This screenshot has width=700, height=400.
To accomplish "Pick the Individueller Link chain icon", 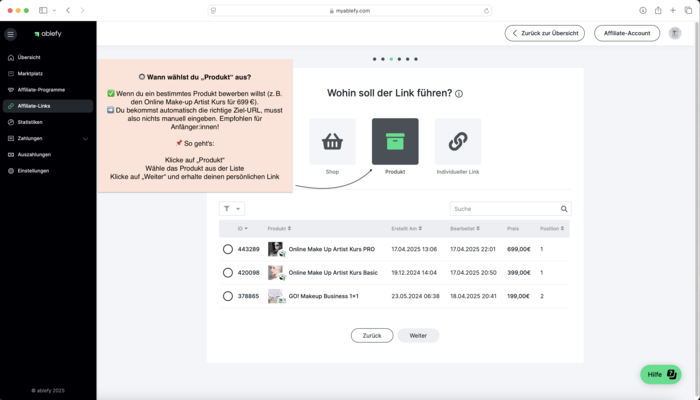I will pos(457,142).
